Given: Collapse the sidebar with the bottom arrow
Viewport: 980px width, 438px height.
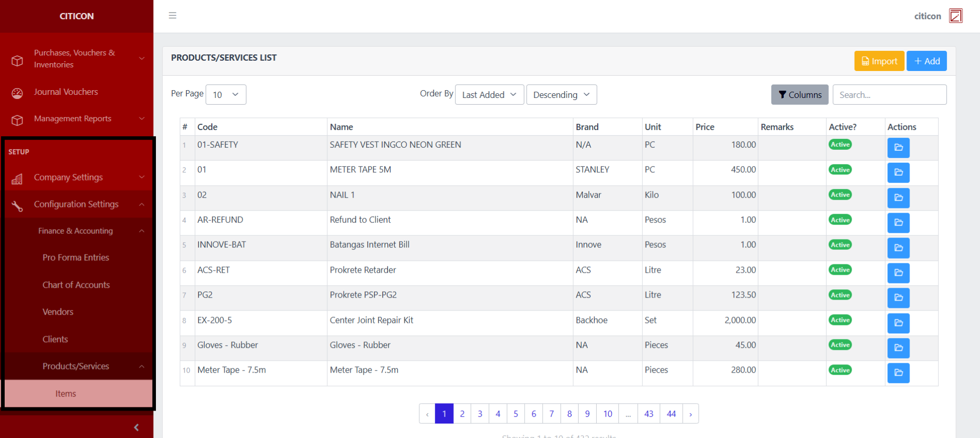Looking at the screenshot, I should click(x=136, y=427).
